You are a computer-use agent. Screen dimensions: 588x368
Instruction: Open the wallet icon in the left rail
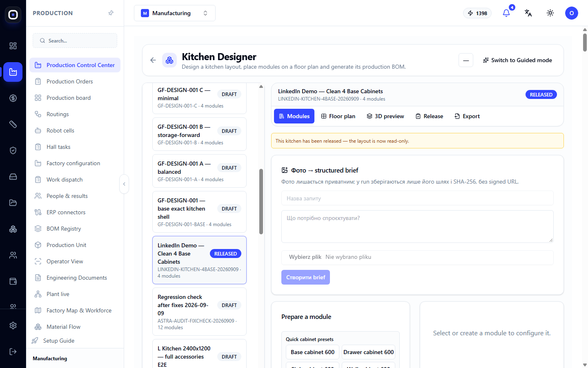pos(13,281)
